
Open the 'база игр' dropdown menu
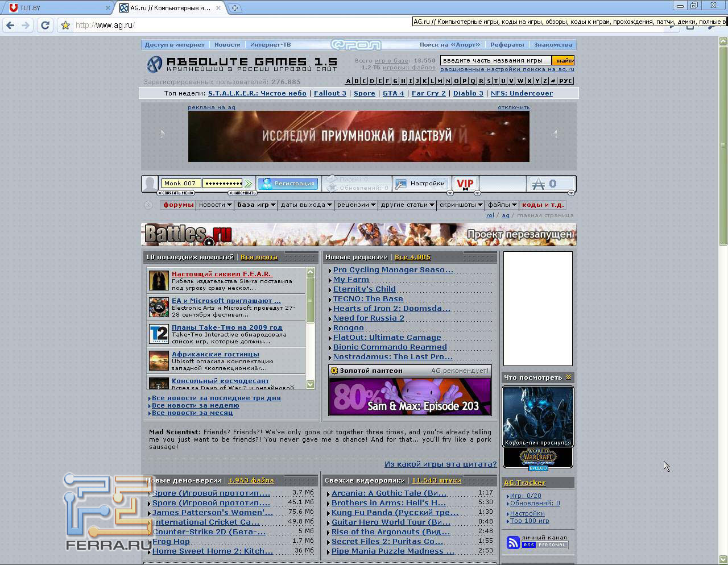tap(256, 205)
